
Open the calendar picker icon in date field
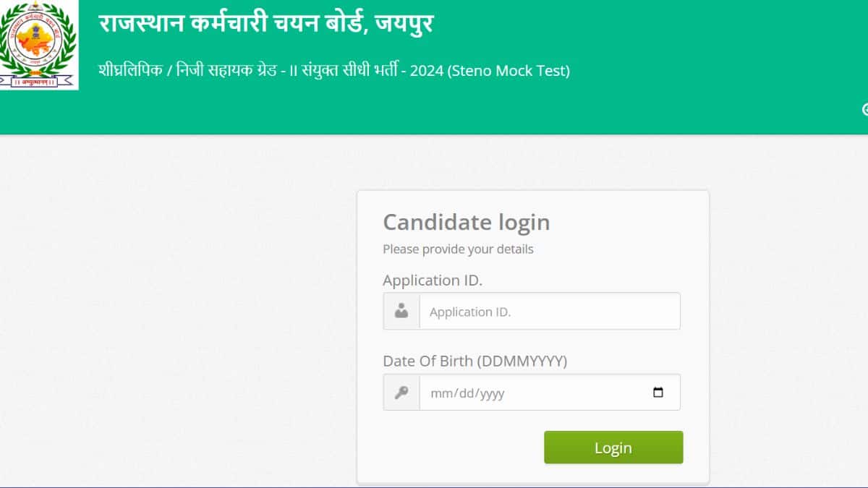tap(658, 393)
